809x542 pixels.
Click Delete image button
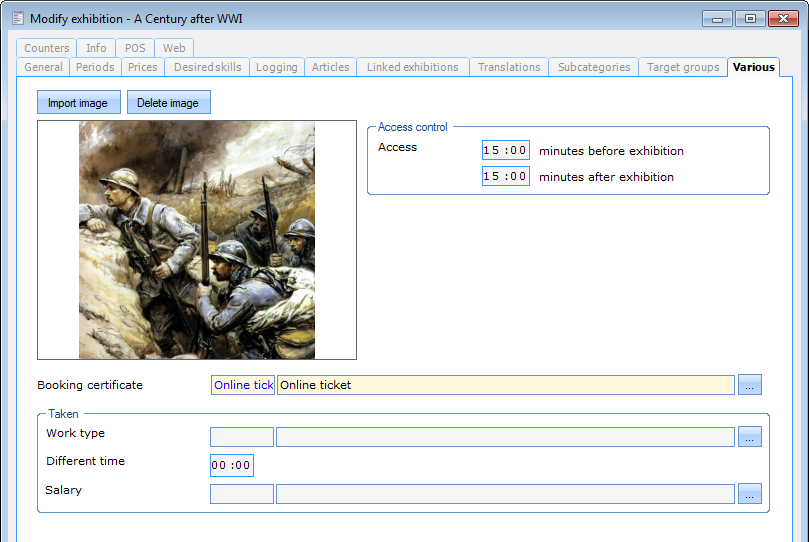click(x=168, y=102)
